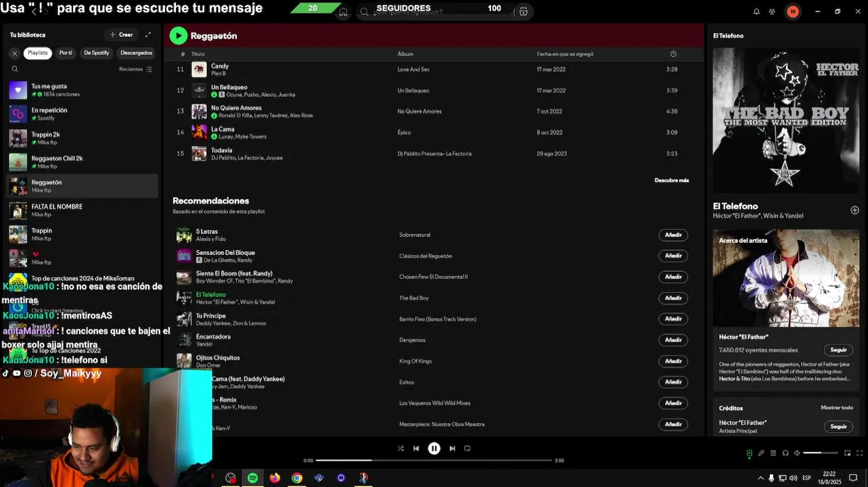
Task: Sort by the Álbum column header
Action: (x=405, y=54)
